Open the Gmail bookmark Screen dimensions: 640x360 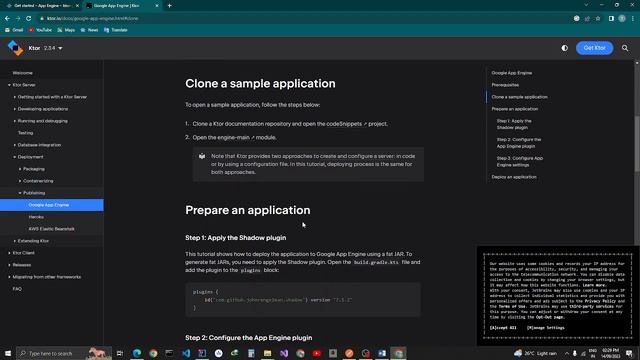(x=14, y=30)
